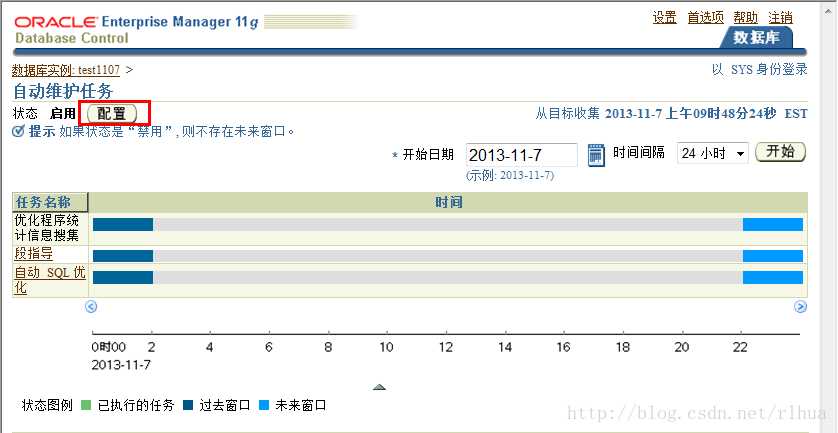Click the 自动维护任务 page heading
Screen dimensions: 838x433
point(63,91)
